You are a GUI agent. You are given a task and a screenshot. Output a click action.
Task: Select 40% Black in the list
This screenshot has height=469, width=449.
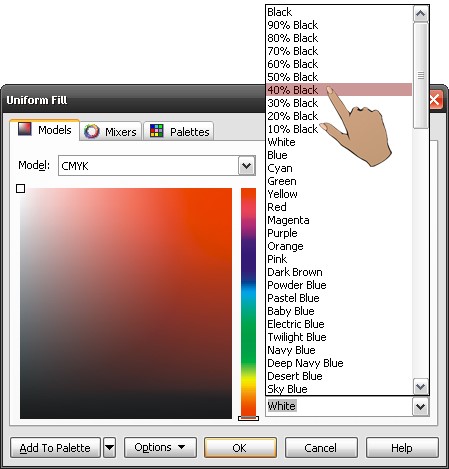(339, 90)
